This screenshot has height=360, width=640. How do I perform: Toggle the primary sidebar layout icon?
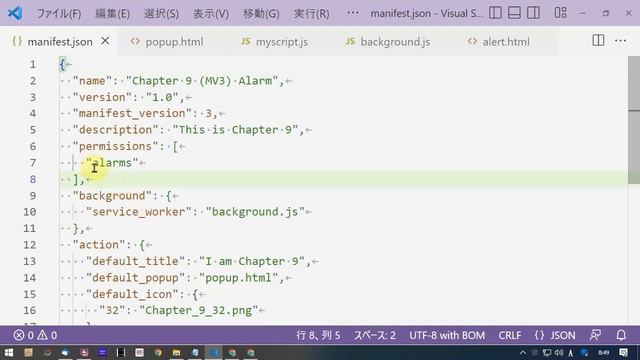(495, 13)
